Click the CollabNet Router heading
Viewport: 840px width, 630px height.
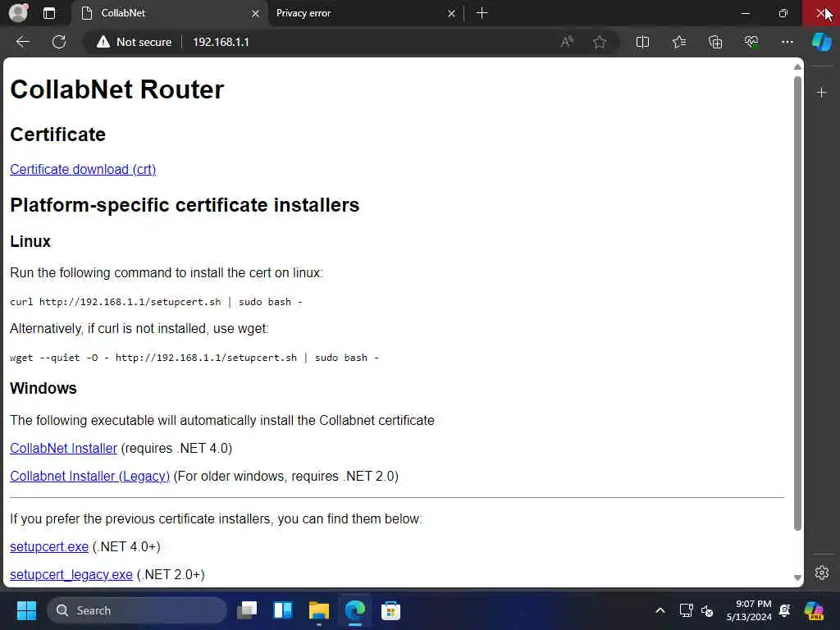pos(117,89)
